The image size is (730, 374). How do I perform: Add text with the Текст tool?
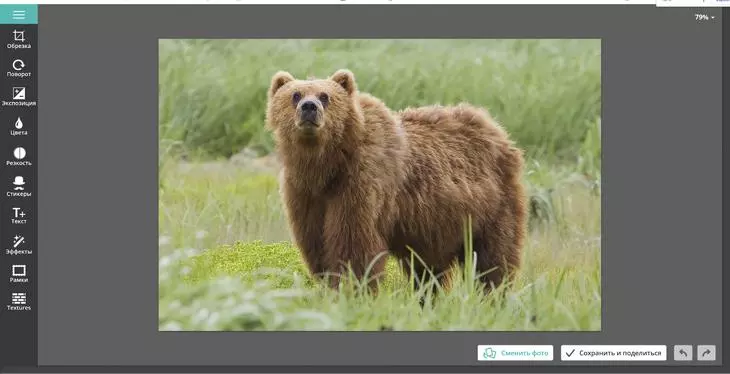point(19,216)
